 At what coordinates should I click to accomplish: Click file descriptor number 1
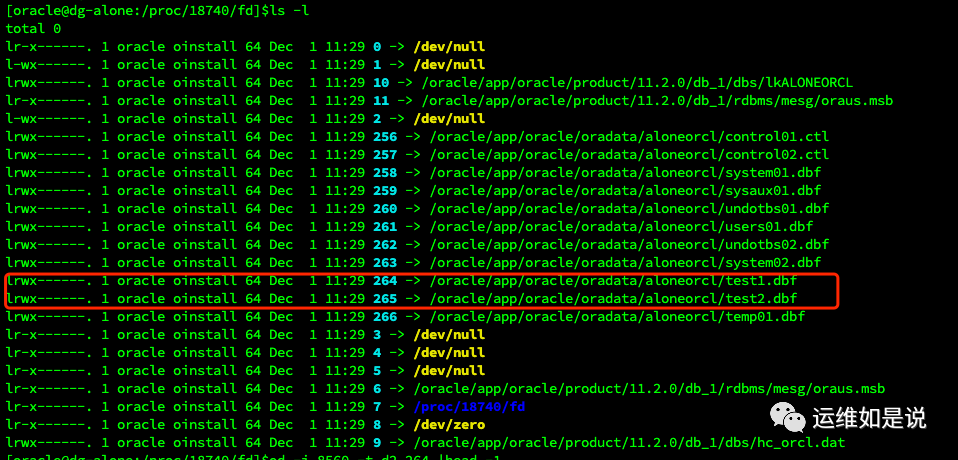click(377, 65)
